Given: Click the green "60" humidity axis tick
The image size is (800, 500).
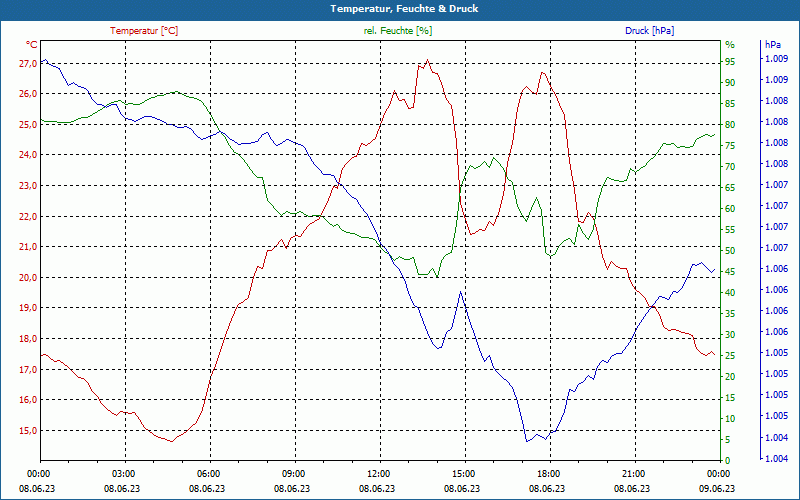Looking at the screenshot, I should [730, 209].
